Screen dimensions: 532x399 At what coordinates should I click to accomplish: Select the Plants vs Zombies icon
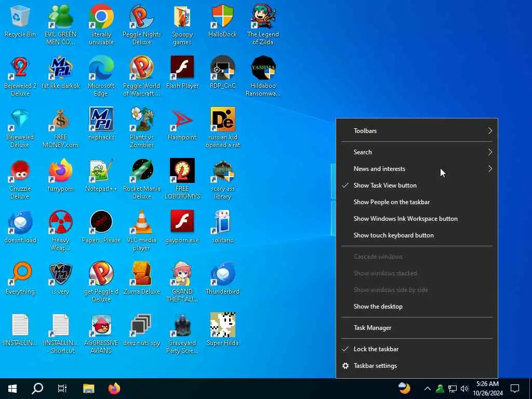pos(141,119)
